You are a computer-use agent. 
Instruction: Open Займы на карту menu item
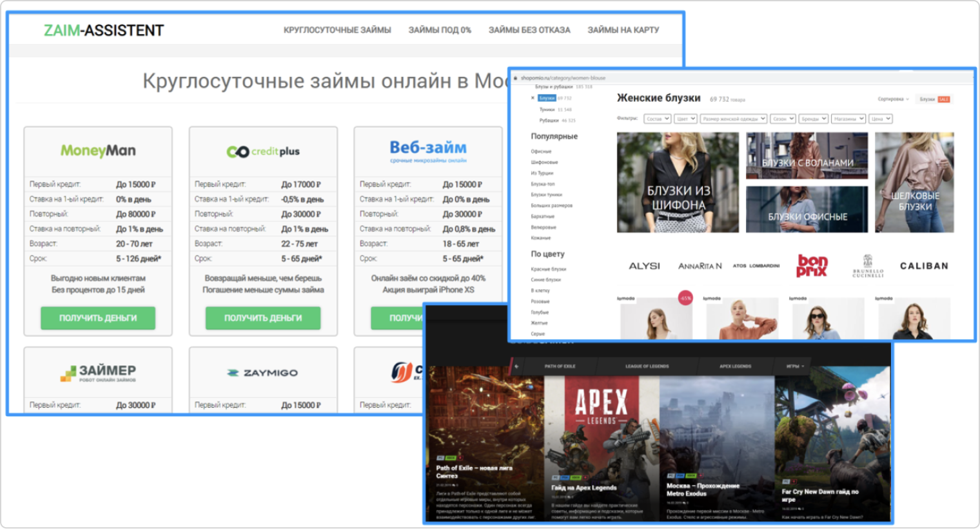623,30
